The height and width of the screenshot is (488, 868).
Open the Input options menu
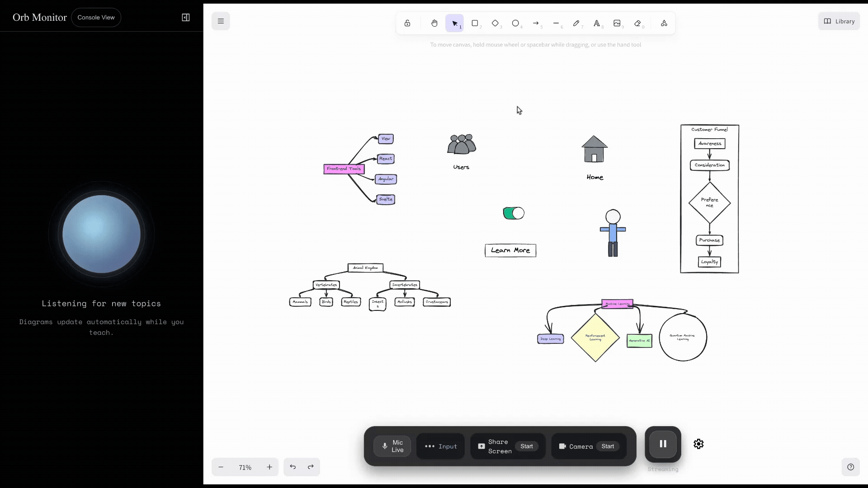click(440, 446)
